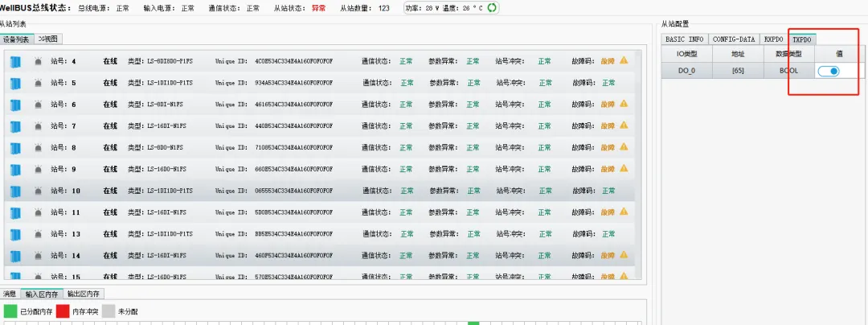Toggle the DO_0 value switch

tap(829, 71)
